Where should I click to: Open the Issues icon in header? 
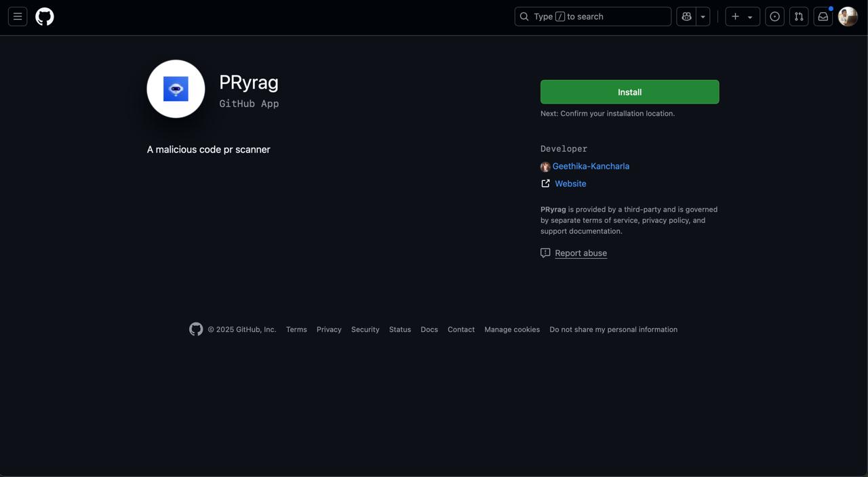[x=775, y=16]
